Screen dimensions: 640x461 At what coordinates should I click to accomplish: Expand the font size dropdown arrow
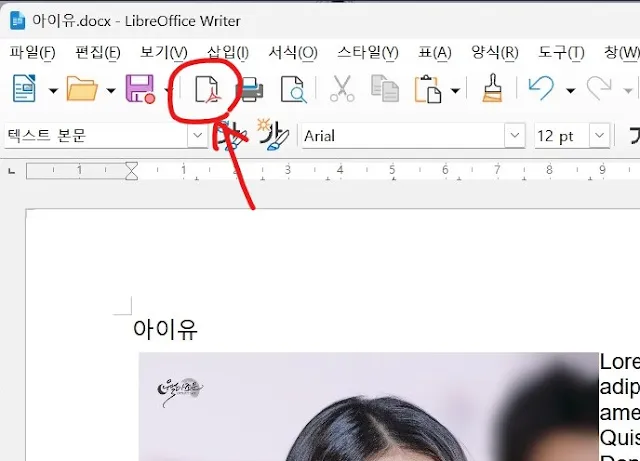pos(600,135)
